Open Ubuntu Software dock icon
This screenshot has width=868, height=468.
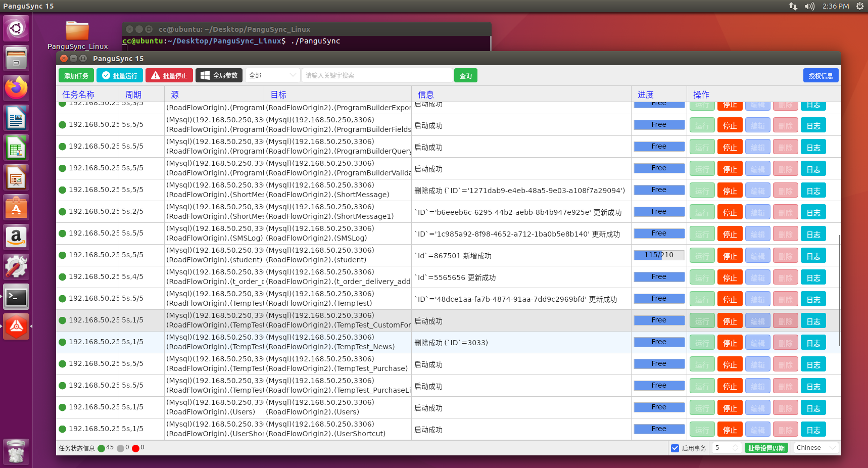(x=16, y=207)
